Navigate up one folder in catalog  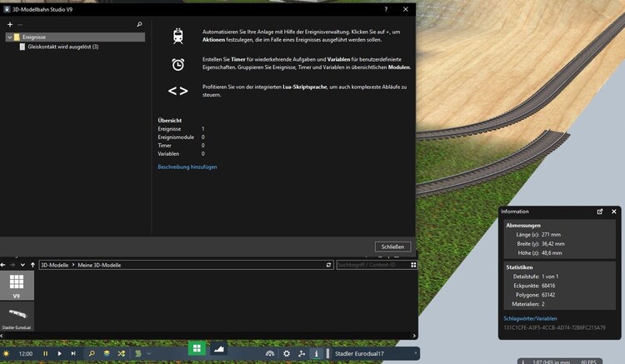point(32,265)
